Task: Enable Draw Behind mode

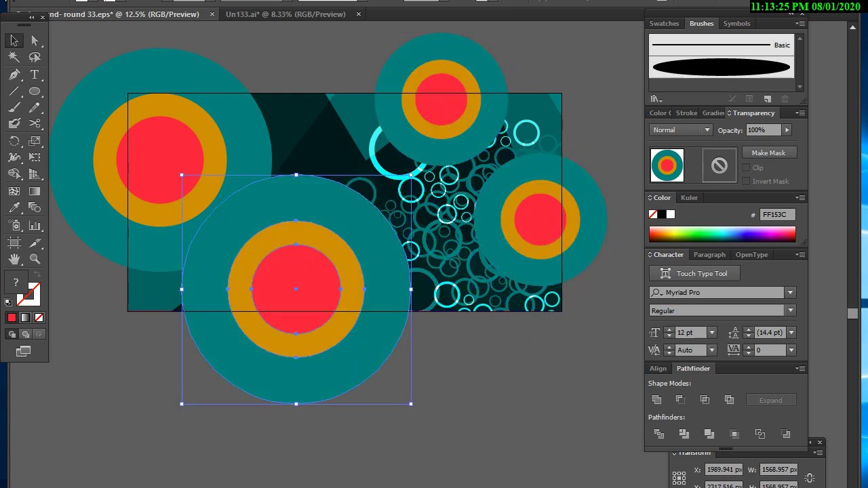Action: point(25,334)
